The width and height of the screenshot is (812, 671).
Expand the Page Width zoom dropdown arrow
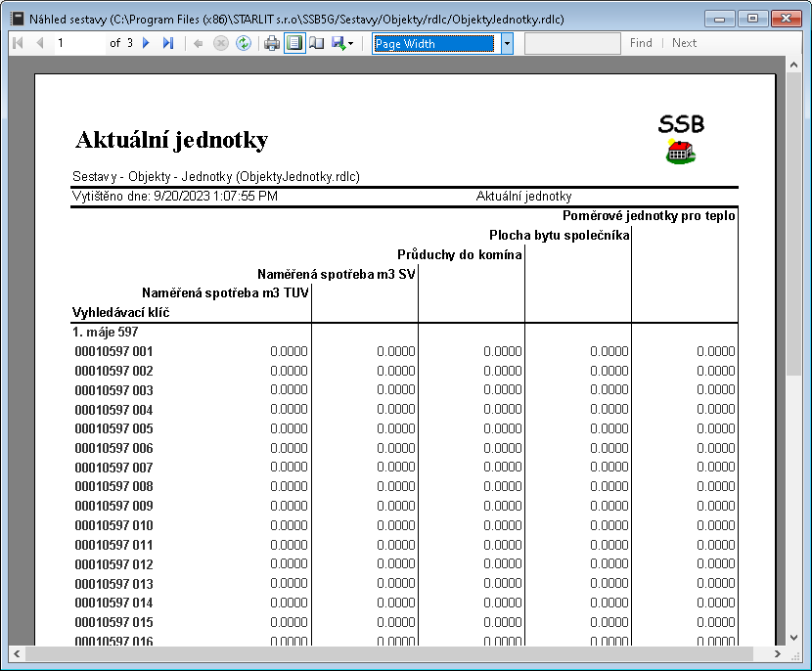coord(507,43)
